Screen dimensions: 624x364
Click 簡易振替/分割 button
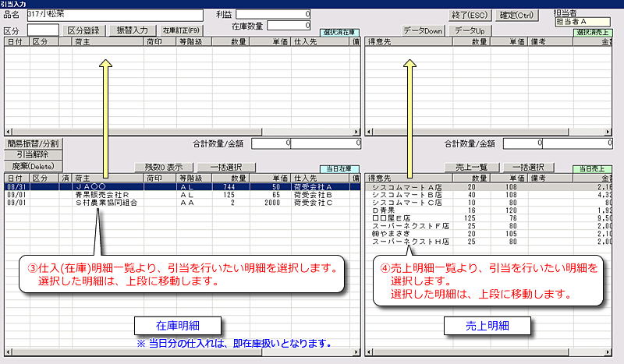pos(32,143)
